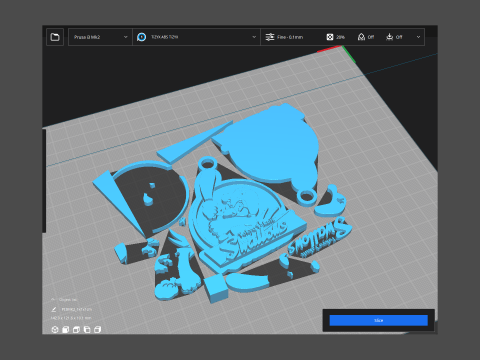Select the 3D view camera icon
The image size is (480, 360).
(x=55, y=330)
